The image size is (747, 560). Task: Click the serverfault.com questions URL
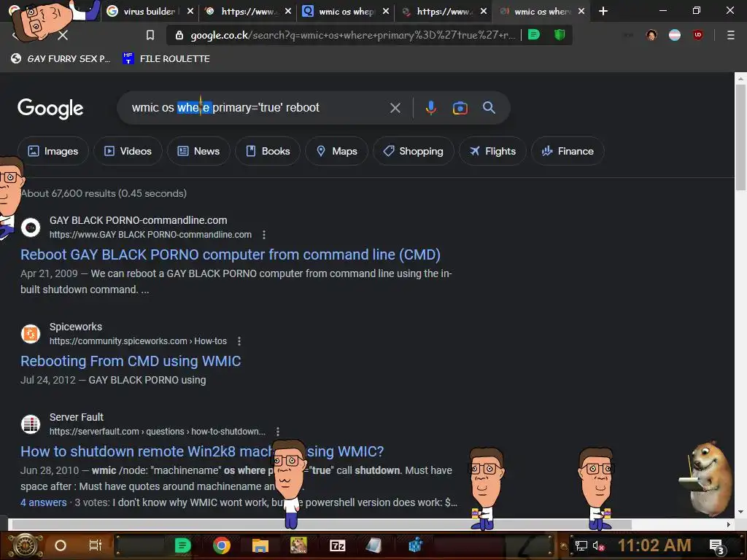tap(158, 432)
